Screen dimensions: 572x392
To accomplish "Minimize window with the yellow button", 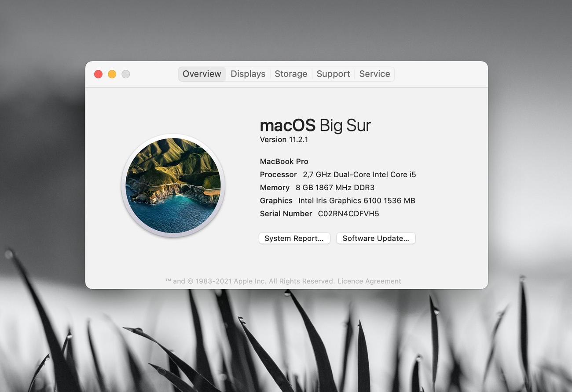I will (112, 74).
